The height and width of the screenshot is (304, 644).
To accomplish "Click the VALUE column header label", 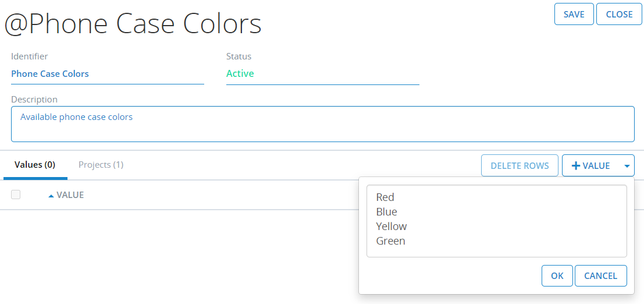I will pos(70,195).
